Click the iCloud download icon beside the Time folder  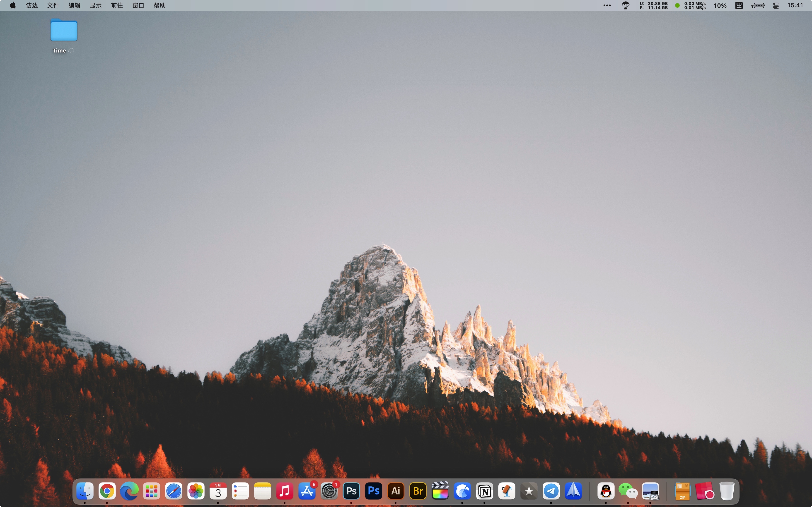(71, 51)
